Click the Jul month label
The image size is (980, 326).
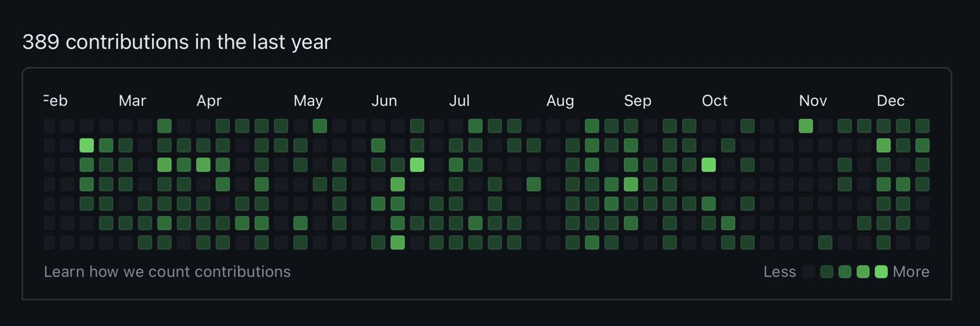pyautogui.click(x=459, y=101)
